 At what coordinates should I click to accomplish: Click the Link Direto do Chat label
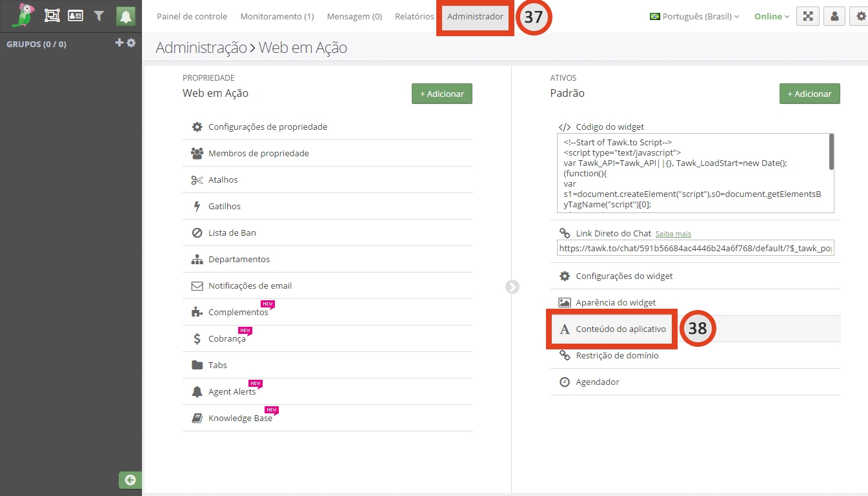pos(613,233)
